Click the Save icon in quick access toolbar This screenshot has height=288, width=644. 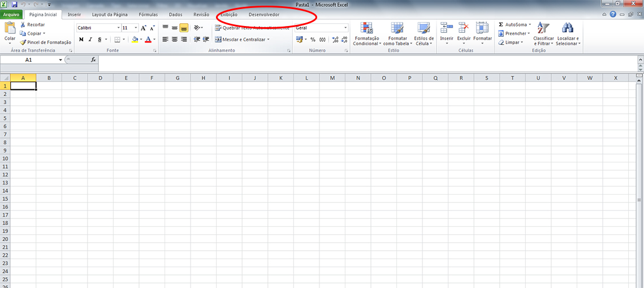click(x=14, y=5)
